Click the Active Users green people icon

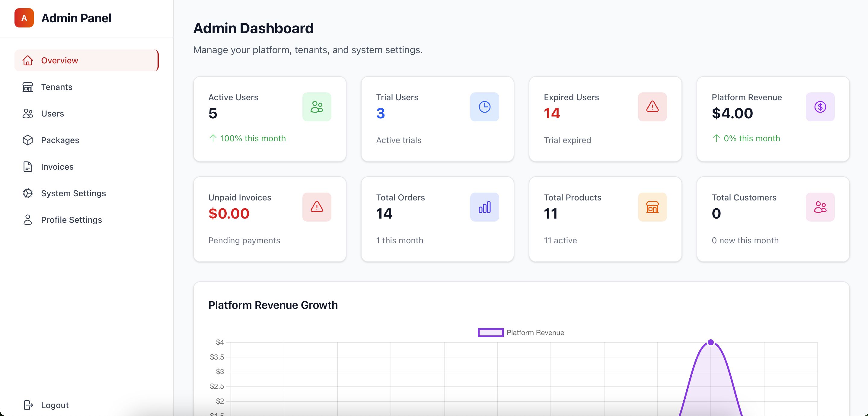[316, 107]
